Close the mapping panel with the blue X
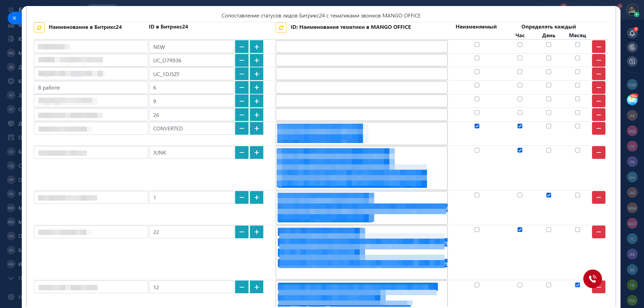Image resolution: width=644 pixels, height=308 pixels. (14, 18)
